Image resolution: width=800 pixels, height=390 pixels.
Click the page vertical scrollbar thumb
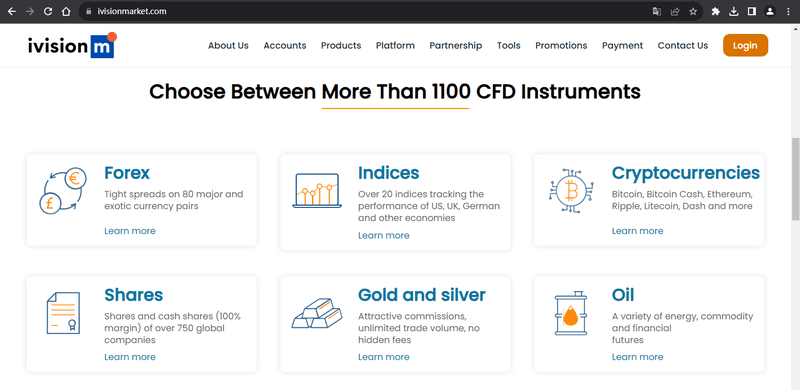coord(795,179)
